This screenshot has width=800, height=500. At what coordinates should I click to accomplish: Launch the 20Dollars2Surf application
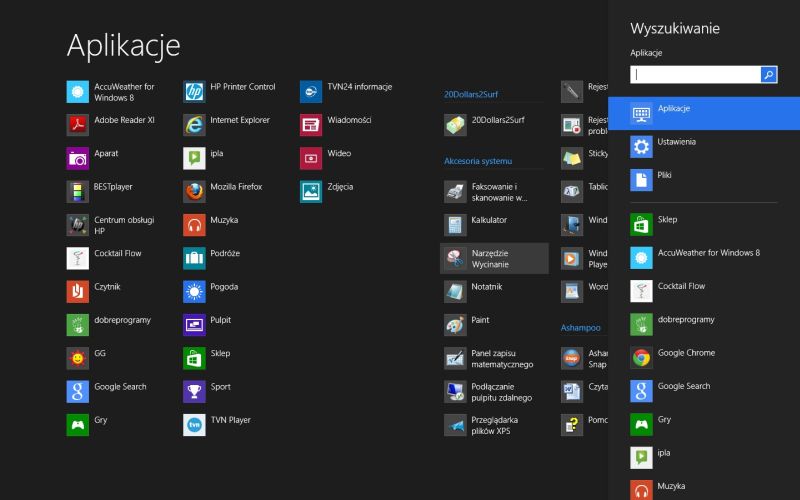coord(484,125)
